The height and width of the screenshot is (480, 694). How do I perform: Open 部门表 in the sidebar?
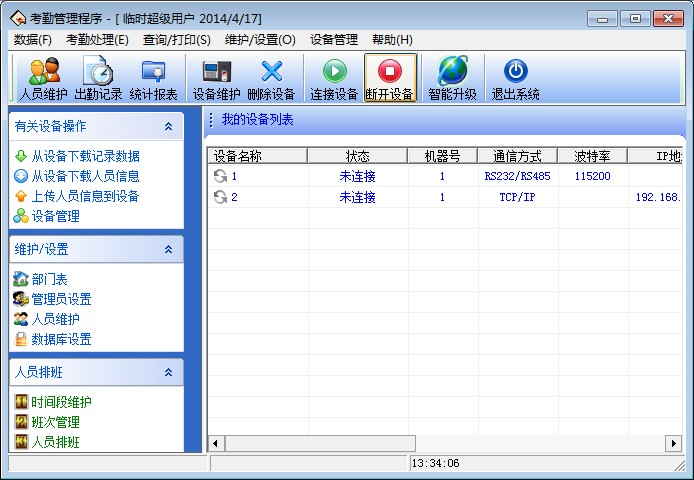click(x=49, y=279)
